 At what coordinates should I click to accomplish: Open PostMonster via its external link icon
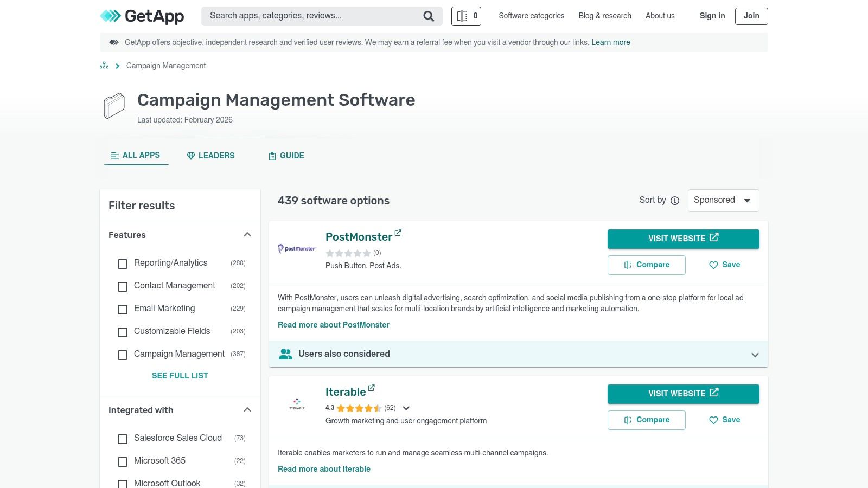(x=398, y=233)
